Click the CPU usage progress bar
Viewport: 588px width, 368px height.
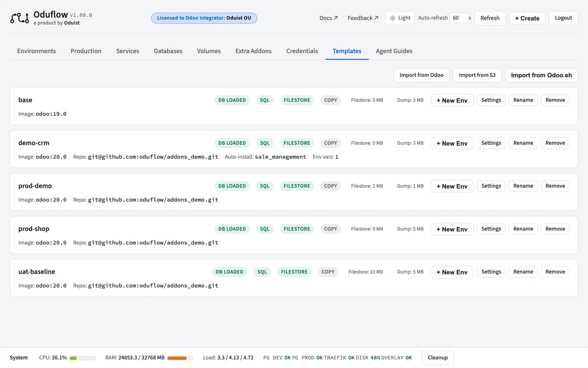82,358
